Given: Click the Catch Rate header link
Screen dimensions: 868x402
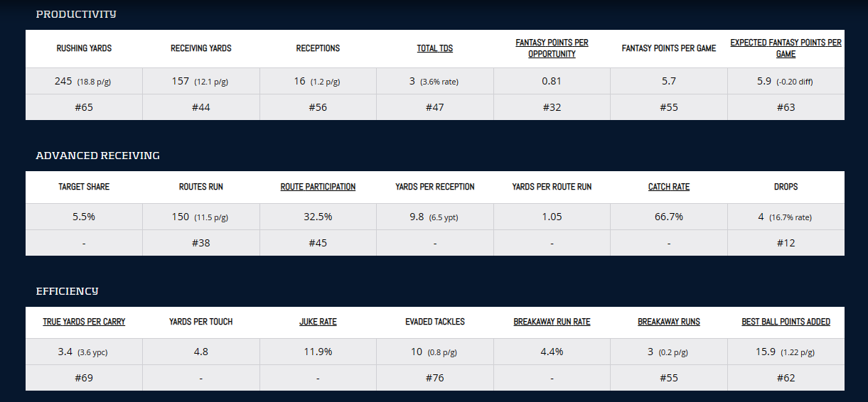Looking at the screenshot, I should 668,187.
